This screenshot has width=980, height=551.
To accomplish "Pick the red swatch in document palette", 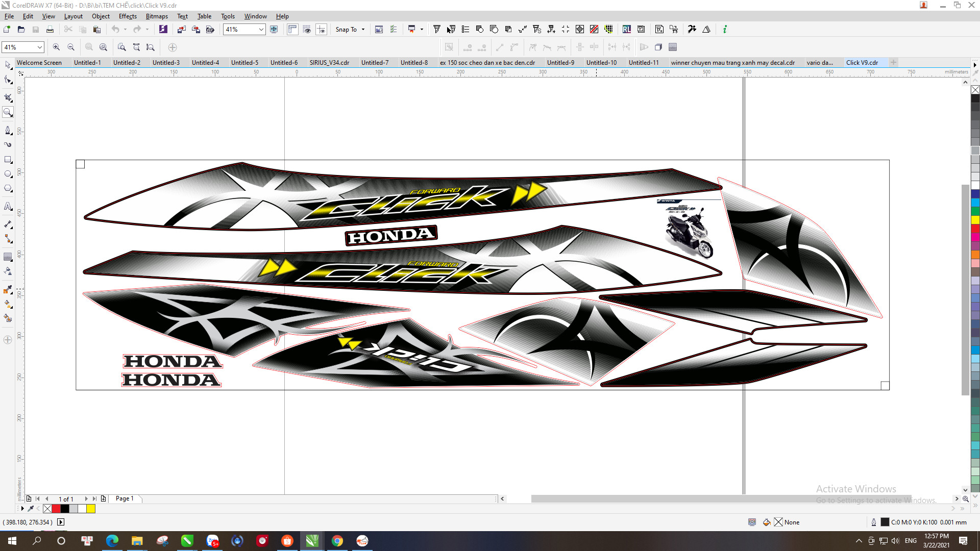I will pos(56,509).
